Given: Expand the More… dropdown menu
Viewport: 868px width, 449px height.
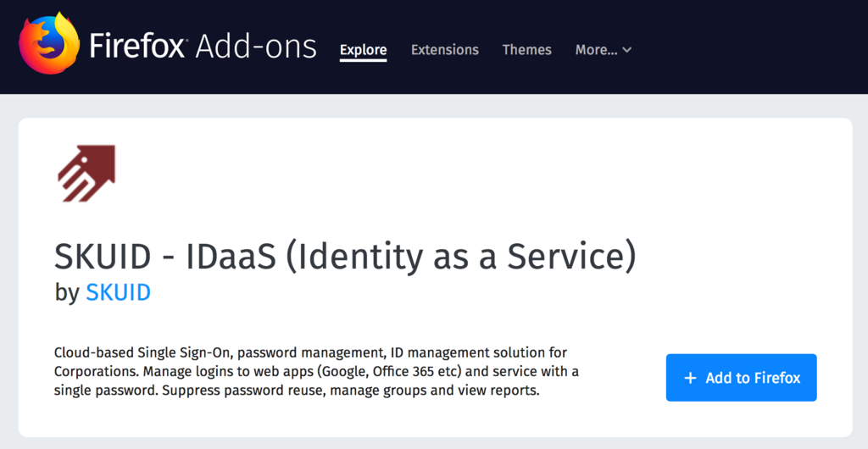Looking at the screenshot, I should pos(604,50).
